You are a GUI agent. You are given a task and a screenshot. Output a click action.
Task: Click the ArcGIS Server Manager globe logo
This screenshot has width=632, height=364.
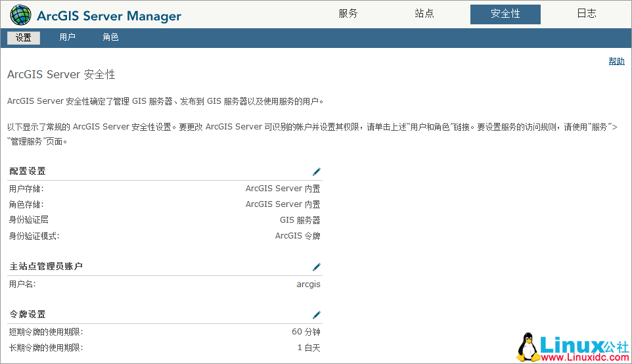pyautogui.click(x=20, y=15)
